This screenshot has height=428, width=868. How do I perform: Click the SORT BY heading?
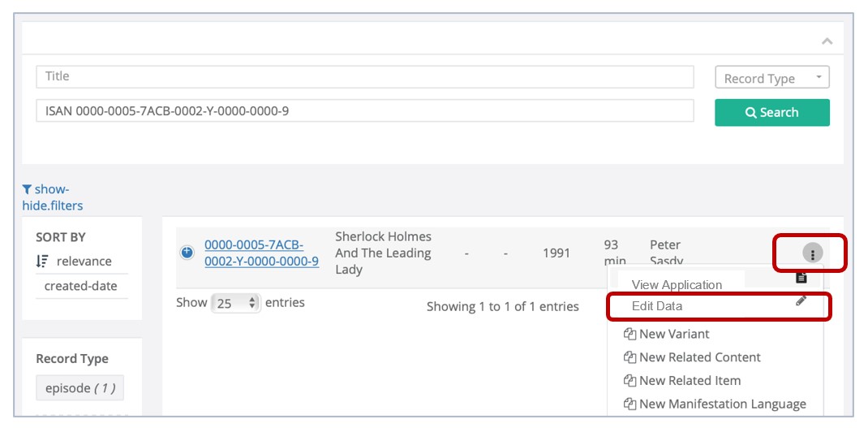click(x=61, y=237)
